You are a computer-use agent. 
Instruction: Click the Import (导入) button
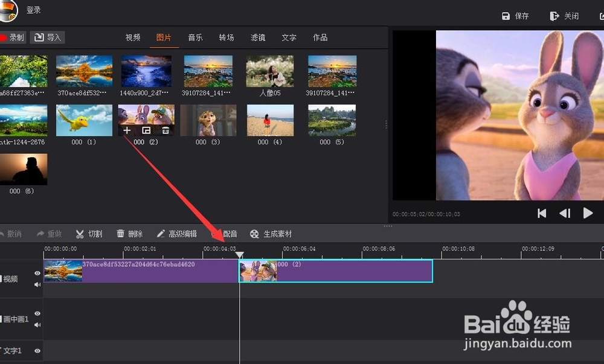pos(48,37)
